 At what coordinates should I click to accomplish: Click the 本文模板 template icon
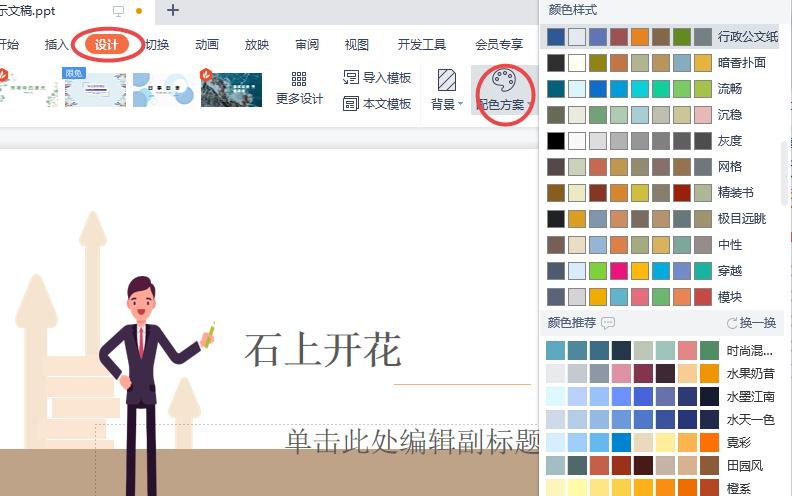[351, 103]
